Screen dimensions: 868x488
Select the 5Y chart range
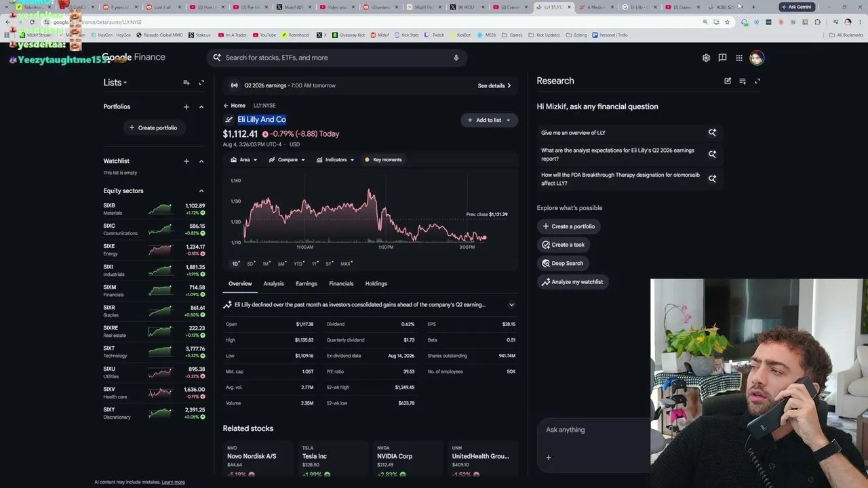[x=329, y=264]
